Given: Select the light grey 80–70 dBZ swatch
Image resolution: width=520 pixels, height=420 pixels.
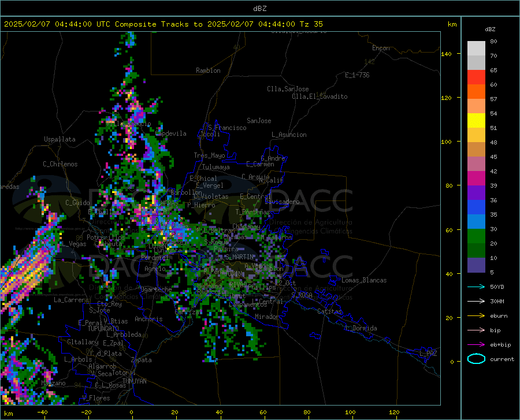Looking at the screenshot, I should (x=476, y=49).
